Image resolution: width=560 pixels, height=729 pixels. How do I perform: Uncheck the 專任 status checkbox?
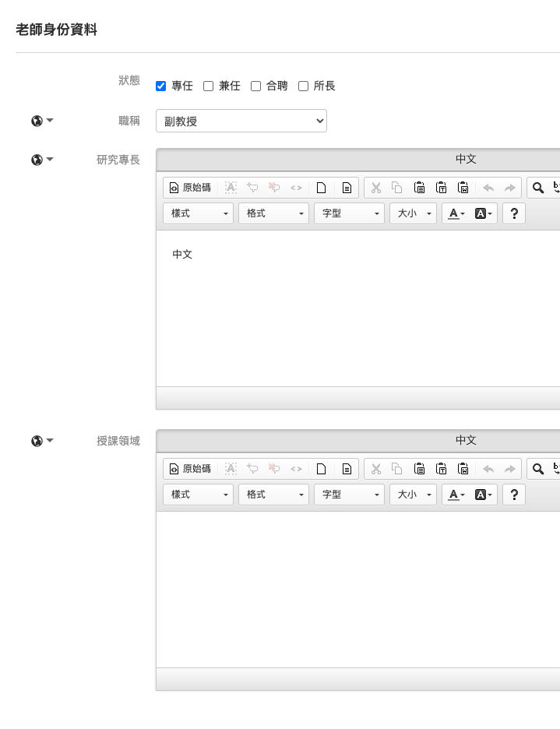(x=161, y=86)
